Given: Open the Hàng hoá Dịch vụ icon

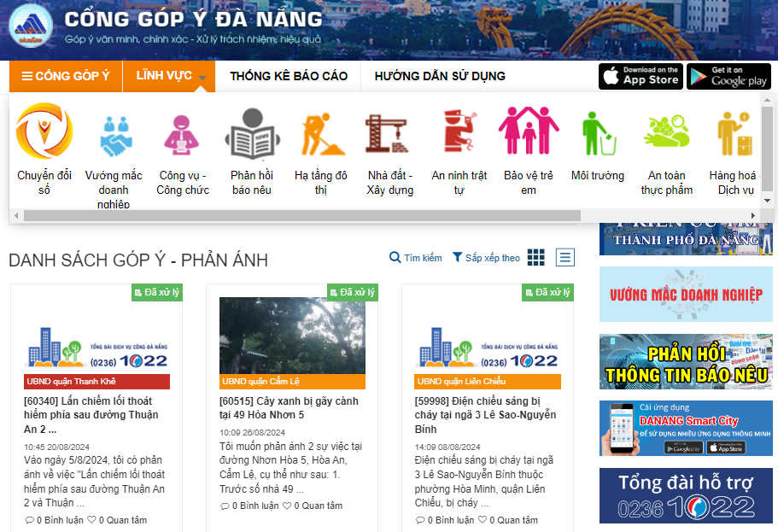Looking at the screenshot, I should 735,133.
